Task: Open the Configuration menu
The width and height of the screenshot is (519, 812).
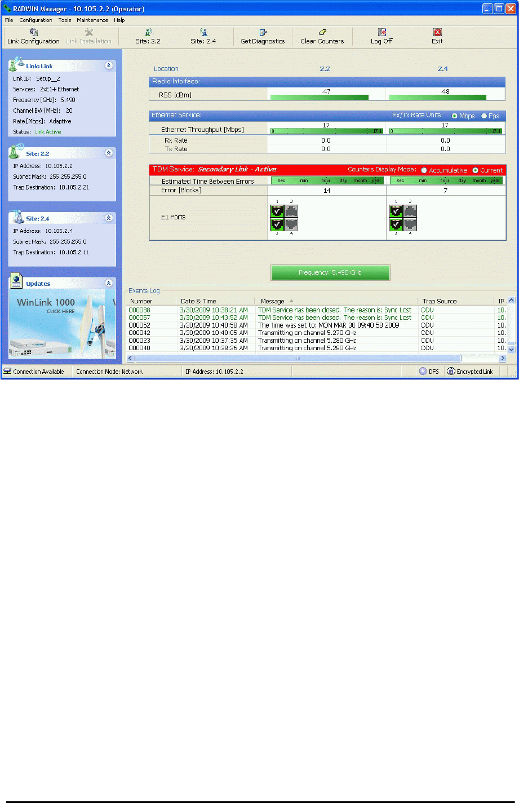Action: pos(36,20)
